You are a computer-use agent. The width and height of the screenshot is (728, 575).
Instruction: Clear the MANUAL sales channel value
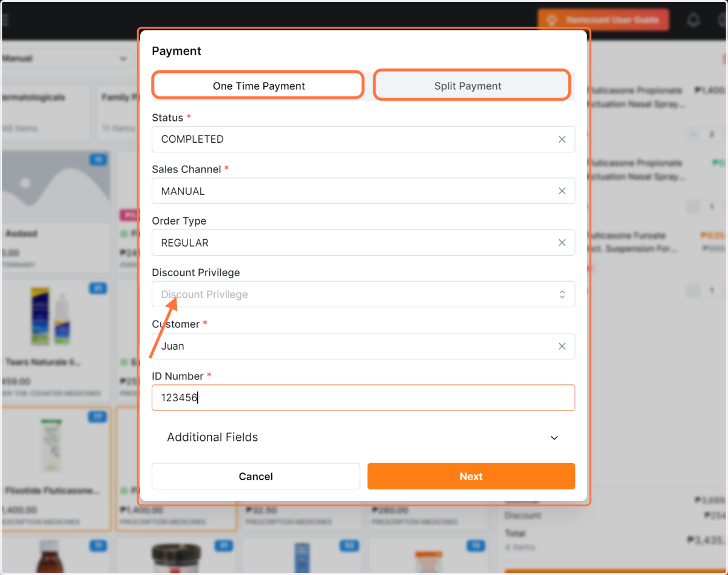tap(562, 191)
